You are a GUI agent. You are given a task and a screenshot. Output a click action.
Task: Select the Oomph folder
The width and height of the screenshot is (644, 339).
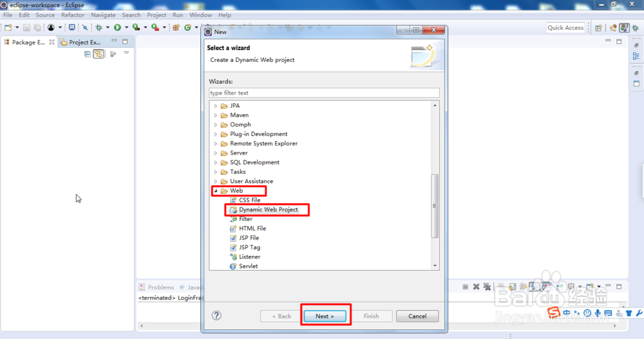tap(240, 124)
